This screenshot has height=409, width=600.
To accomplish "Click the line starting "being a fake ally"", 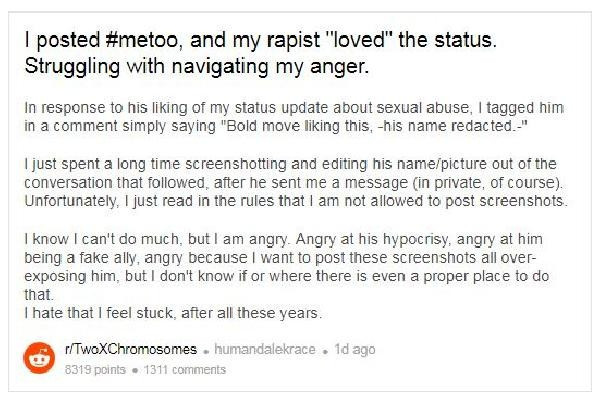I will coord(280,258).
